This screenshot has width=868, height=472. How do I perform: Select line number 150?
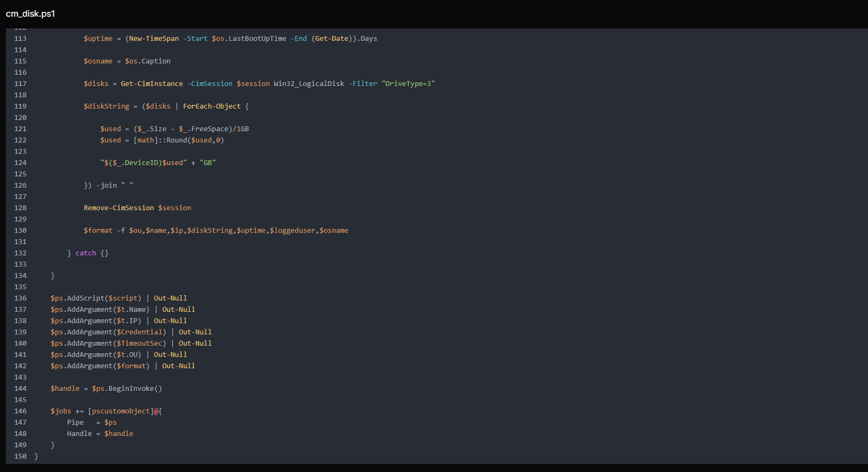point(20,456)
